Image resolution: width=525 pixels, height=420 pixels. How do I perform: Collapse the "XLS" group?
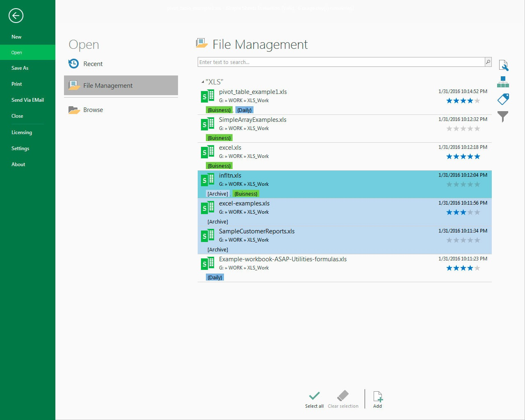coord(203,82)
